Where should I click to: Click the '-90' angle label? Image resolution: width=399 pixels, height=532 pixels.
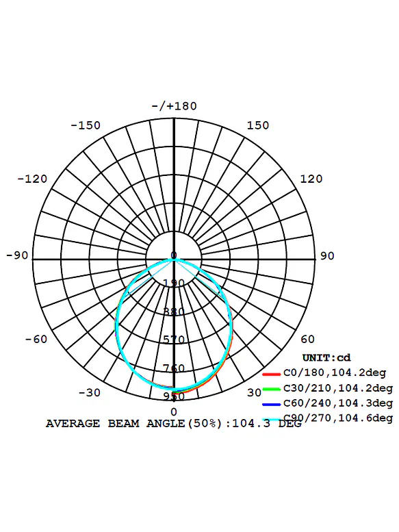[x=17, y=255]
